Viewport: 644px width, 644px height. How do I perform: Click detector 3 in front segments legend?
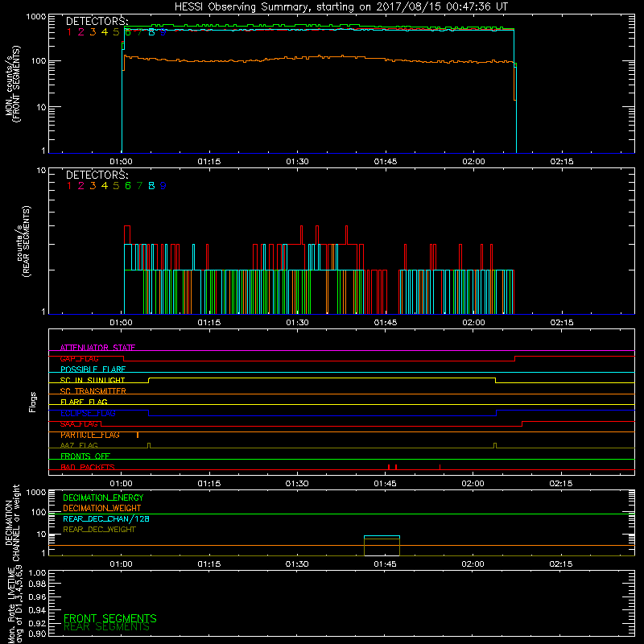93,32
